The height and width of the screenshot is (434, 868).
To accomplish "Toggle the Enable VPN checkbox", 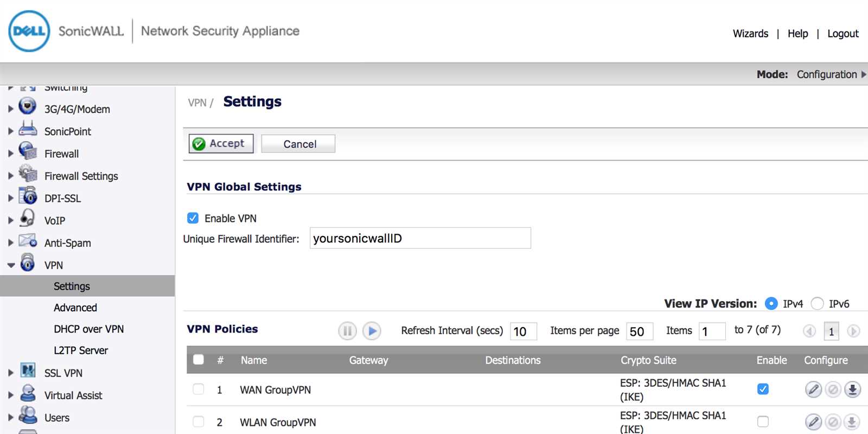I will pos(193,218).
